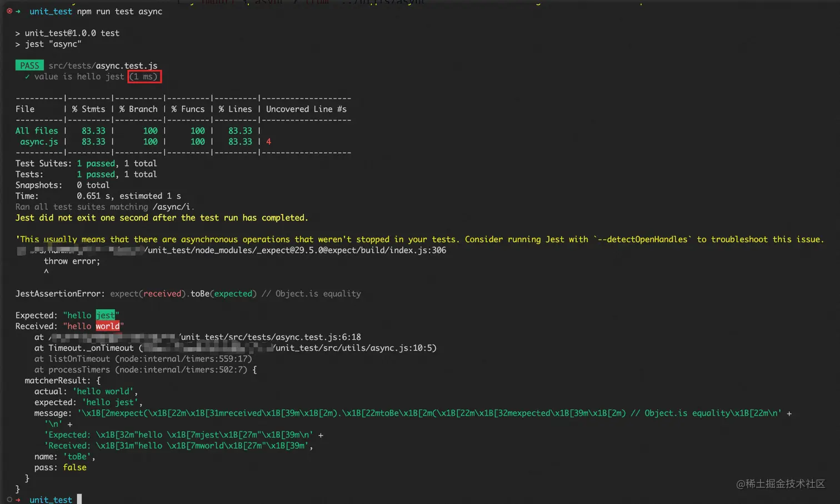
Task: Click the 'JestAssertionError:' label
Action: pos(60,294)
